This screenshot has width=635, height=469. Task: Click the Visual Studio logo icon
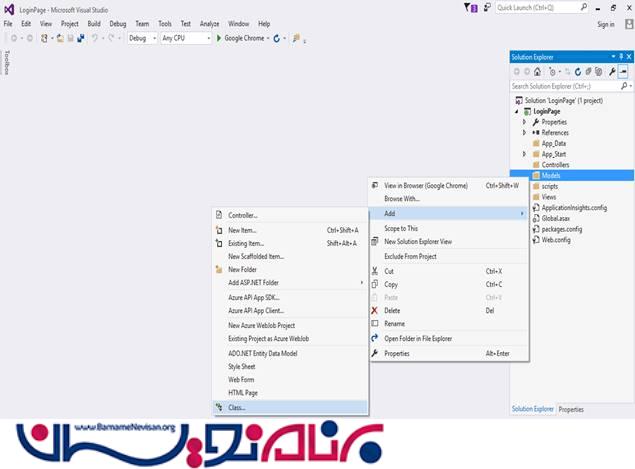point(9,9)
